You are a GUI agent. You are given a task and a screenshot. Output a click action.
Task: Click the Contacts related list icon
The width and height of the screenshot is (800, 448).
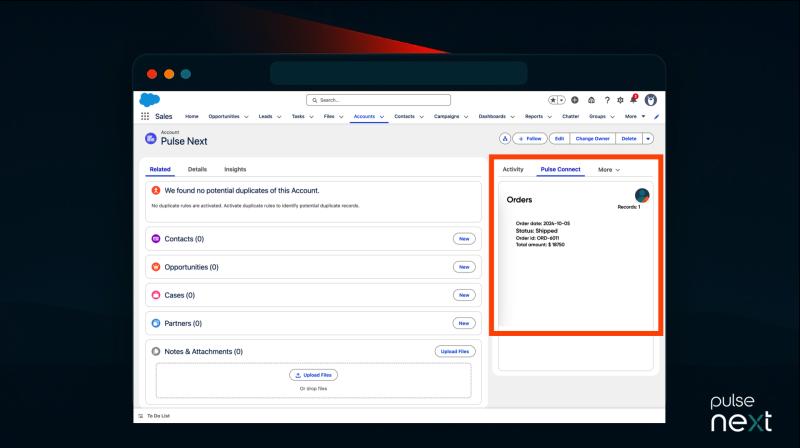[156, 239]
